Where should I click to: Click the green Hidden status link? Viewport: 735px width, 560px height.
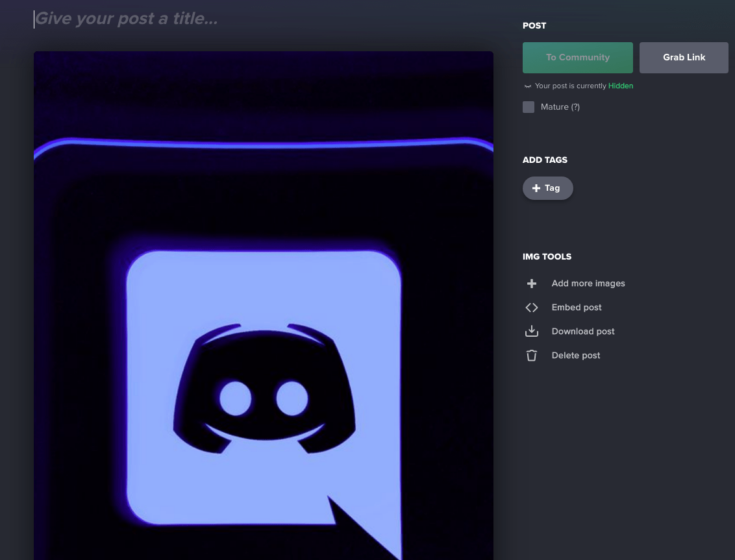(621, 86)
